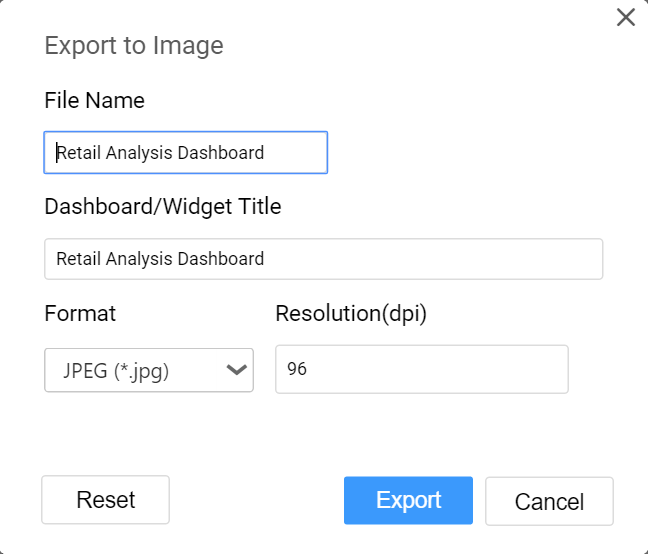
Task: Expand format list via chevron arrow
Action: tap(236, 370)
